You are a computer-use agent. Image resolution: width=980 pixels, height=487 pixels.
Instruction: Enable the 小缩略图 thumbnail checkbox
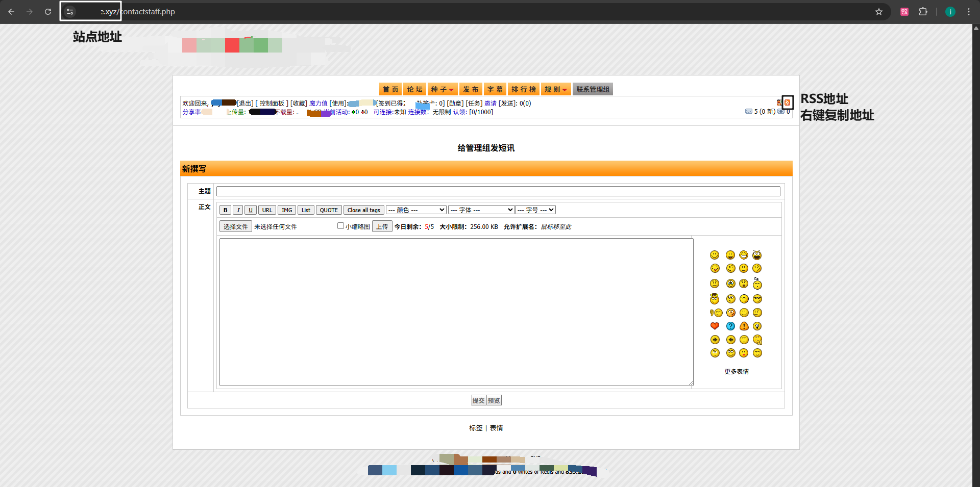pos(340,226)
